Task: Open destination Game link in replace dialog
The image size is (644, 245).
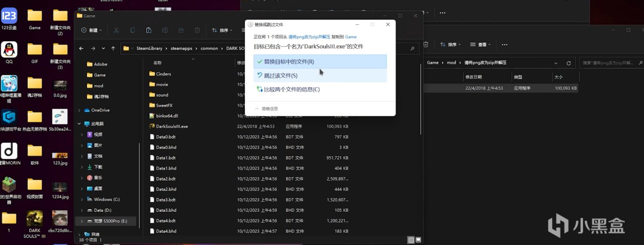Action: [x=351, y=37]
